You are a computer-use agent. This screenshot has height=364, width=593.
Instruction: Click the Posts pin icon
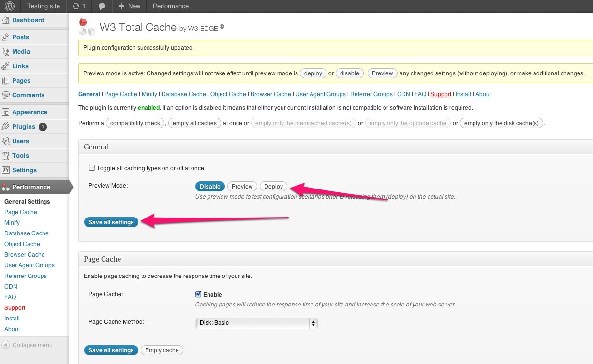click(x=6, y=37)
